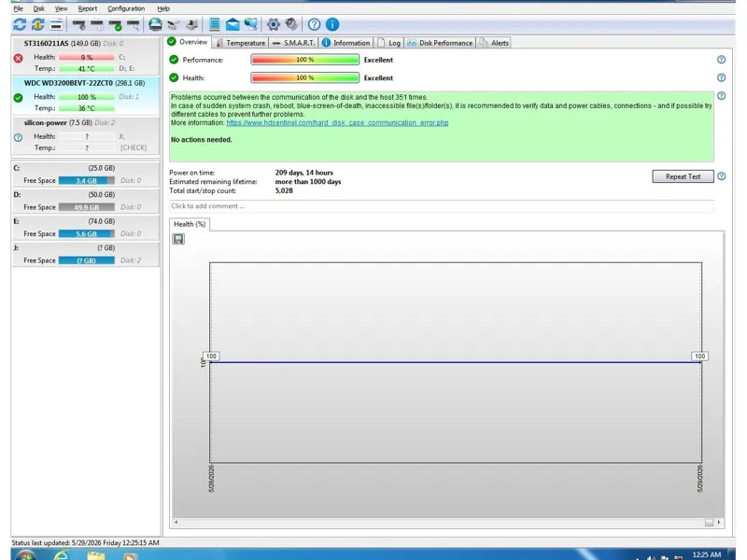The height and width of the screenshot is (560, 747).
Task: Click the 'Status last updated' status bar text
Action: tap(85, 542)
